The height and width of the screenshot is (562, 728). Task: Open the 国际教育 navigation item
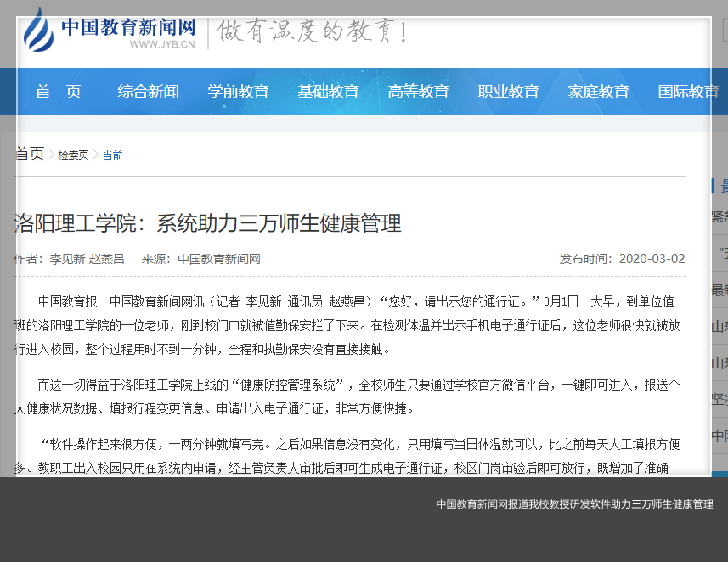click(x=687, y=92)
